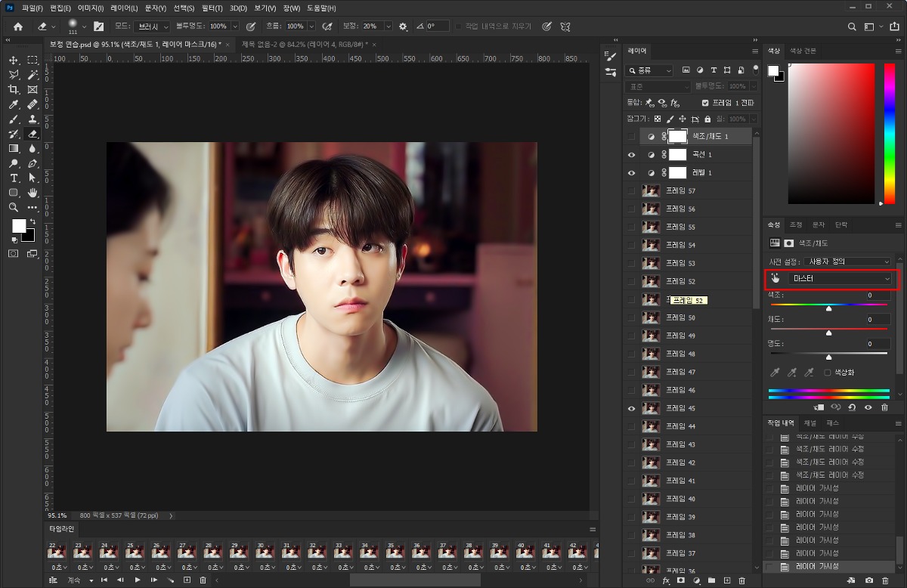Viewport: 907px width, 588px height.
Task: Click the Pen tool
Action: click(x=33, y=163)
